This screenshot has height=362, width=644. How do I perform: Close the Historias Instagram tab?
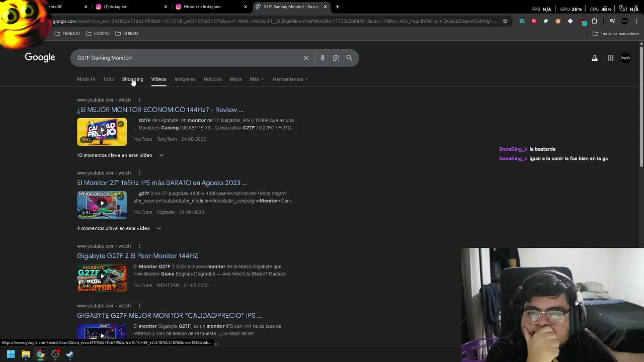click(246, 7)
